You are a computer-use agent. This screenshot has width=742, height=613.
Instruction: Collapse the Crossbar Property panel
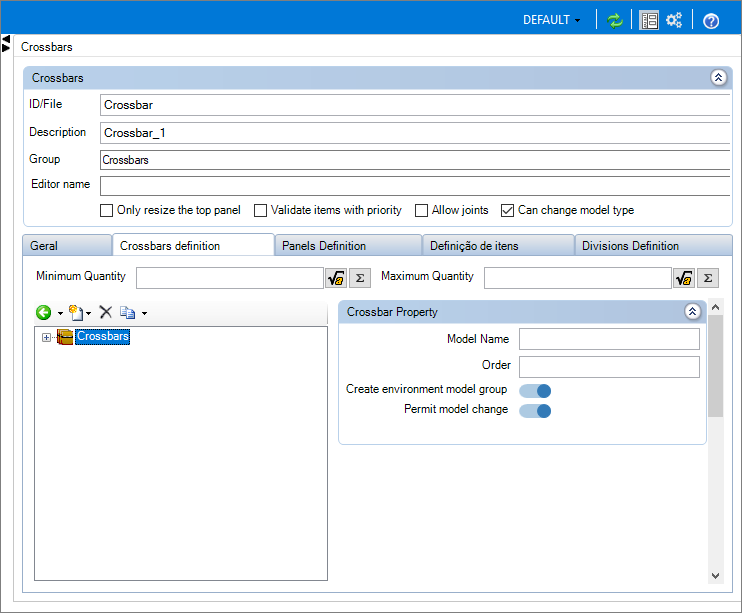coord(692,311)
